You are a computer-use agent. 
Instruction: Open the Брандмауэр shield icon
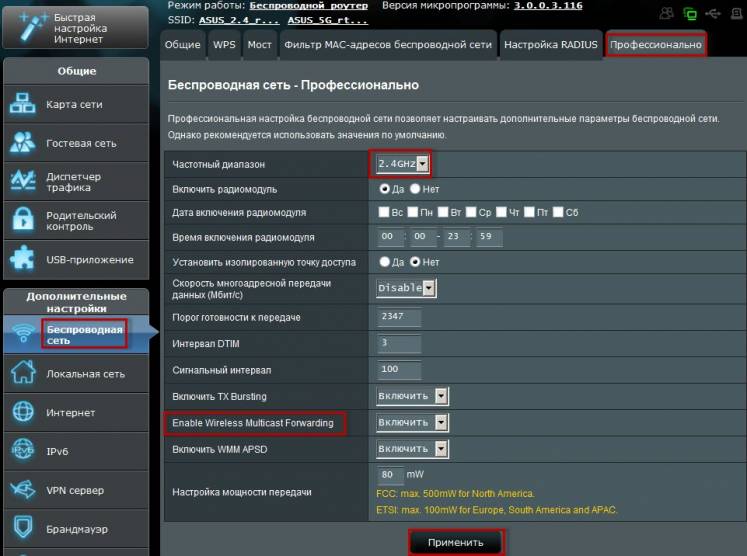(22, 527)
